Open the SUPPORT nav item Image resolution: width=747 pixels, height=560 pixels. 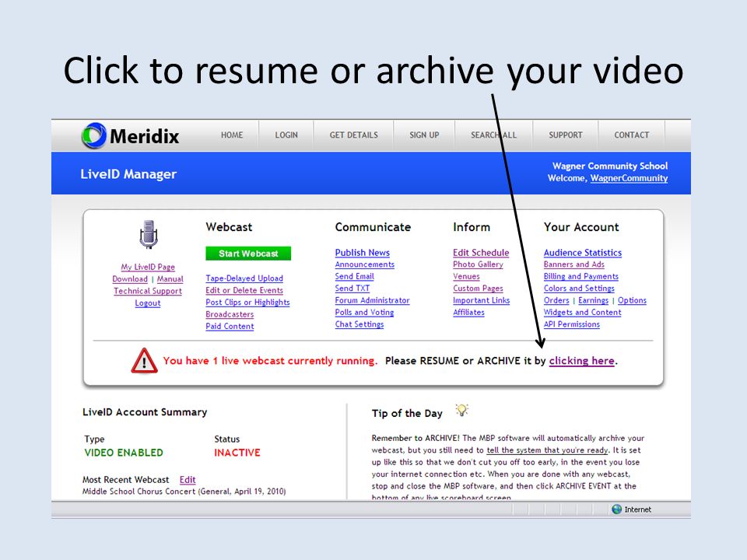566,135
